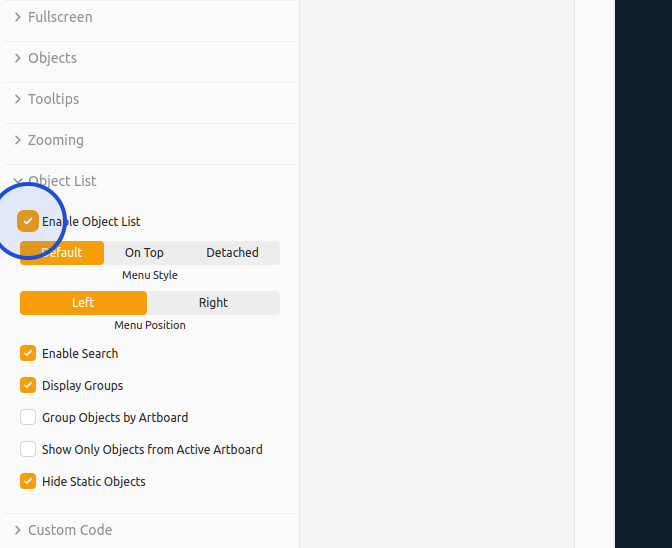Check Show Only Objects from Active Artboard
The width and height of the screenshot is (672, 548).
(28, 449)
